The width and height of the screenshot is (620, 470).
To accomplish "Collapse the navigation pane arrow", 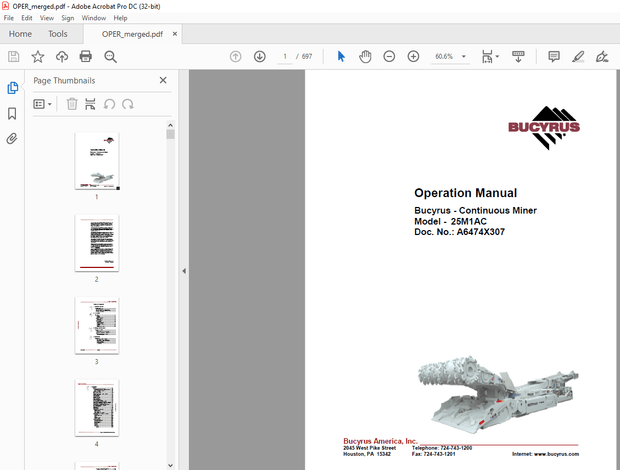I will 184,271.
